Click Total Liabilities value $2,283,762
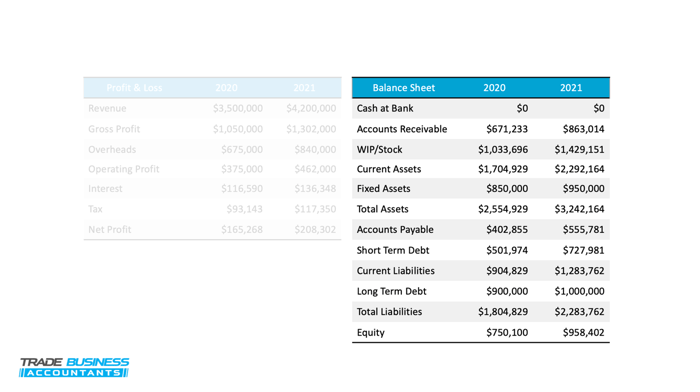The image size is (700, 392). pos(579,312)
